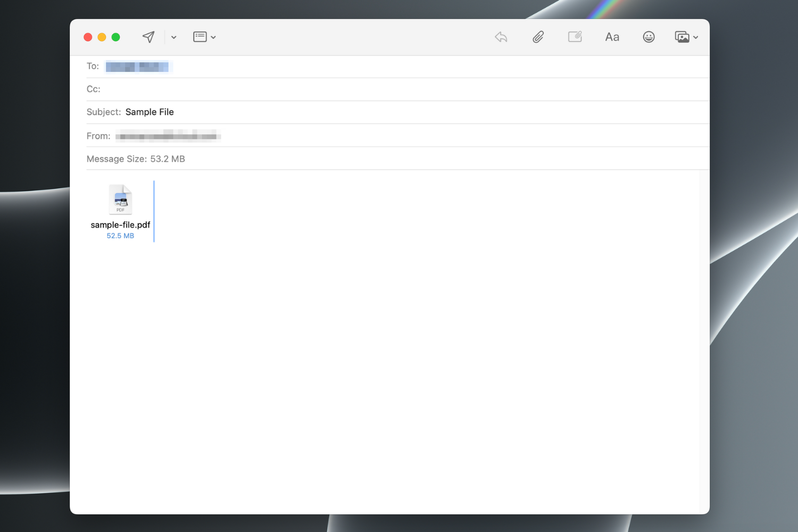798x532 pixels.
Task: Click the reply arrow icon in the toolbar
Action: coord(500,37)
